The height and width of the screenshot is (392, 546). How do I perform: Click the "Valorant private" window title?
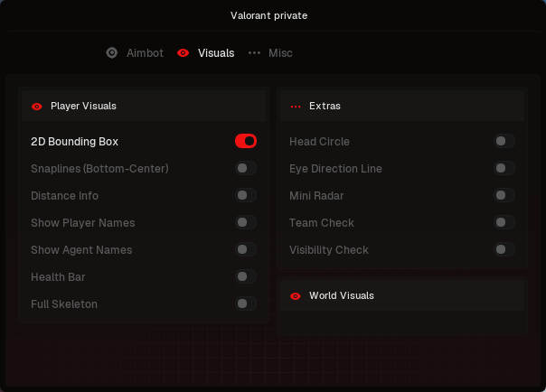point(268,15)
